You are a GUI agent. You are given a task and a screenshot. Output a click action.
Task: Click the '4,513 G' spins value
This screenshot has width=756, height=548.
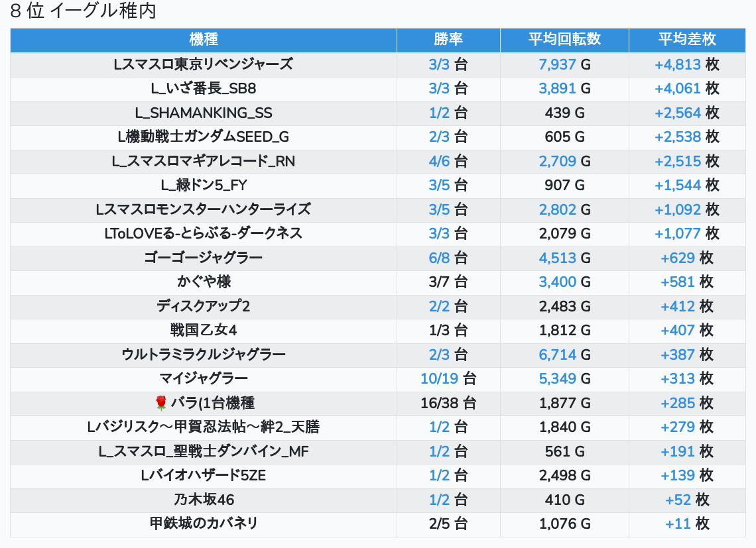click(564, 258)
